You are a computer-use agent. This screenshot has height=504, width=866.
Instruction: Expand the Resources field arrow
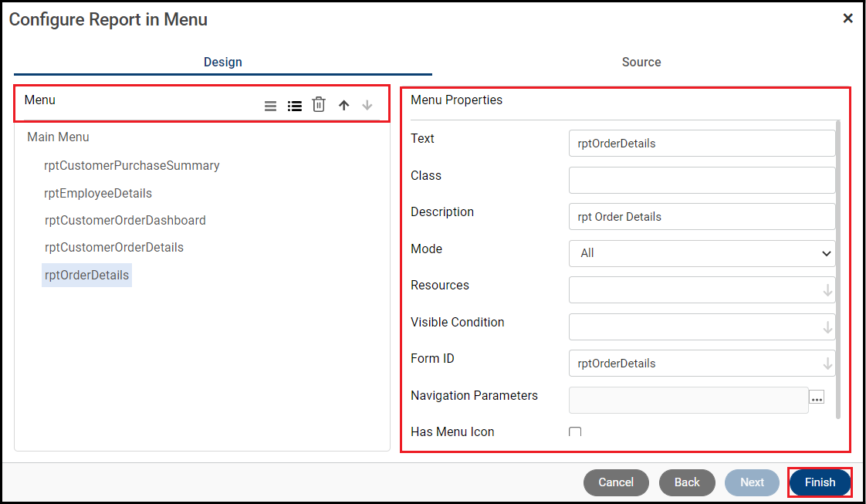click(x=827, y=290)
